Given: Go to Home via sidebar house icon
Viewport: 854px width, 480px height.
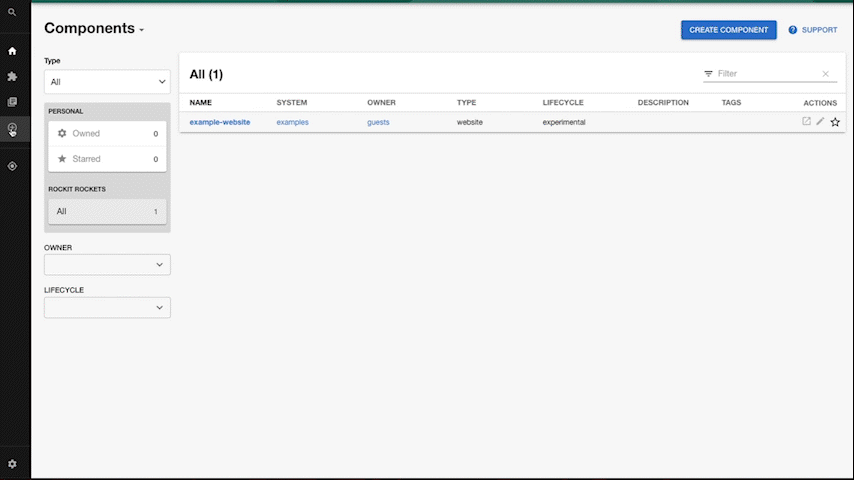Looking at the screenshot, I should (12, 51).
